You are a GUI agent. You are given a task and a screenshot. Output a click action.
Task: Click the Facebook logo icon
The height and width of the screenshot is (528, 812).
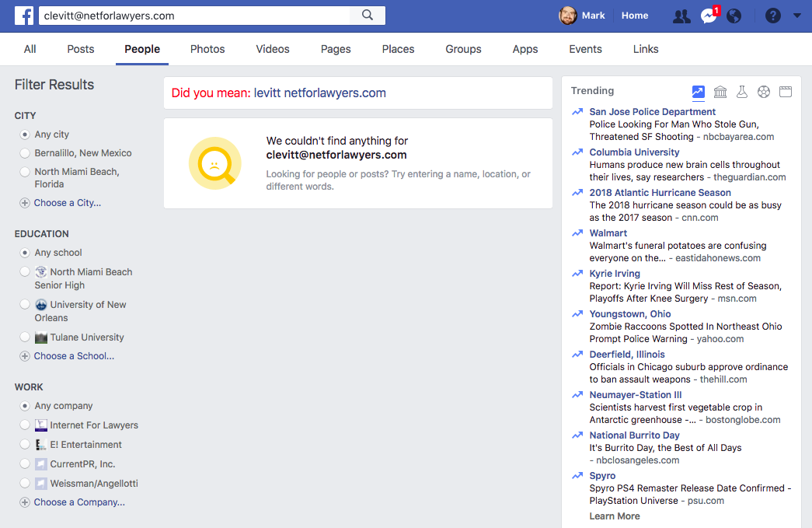pyautogui.click(x=24, y=16)
